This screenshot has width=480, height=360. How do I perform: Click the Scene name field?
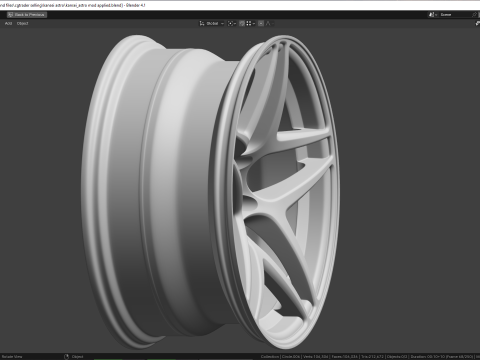[455, 15]
